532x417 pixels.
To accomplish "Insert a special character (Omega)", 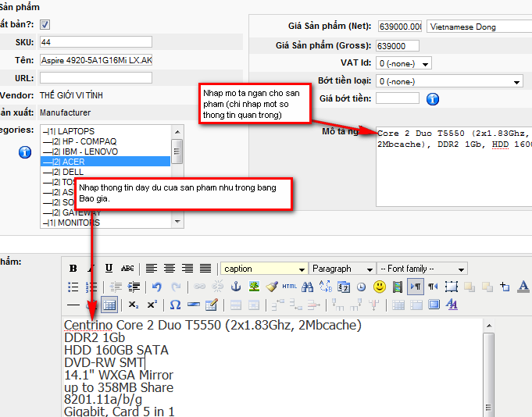I will [175, 305].
